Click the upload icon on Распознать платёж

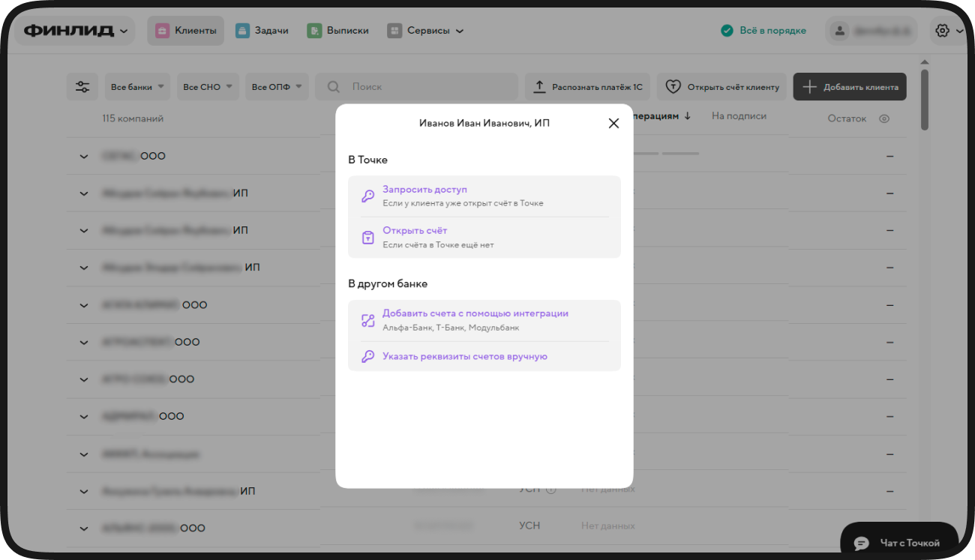539,87
